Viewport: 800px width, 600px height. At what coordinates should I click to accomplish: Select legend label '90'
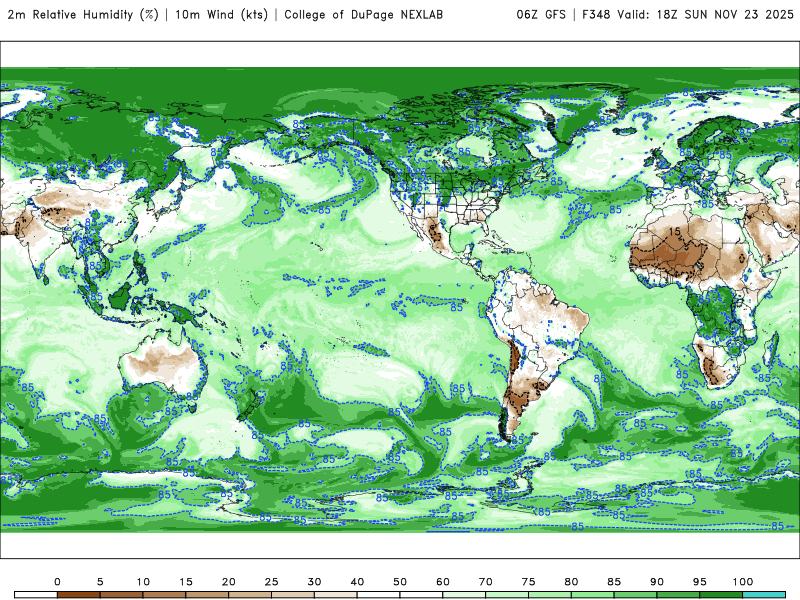click(x=657, y=582)
